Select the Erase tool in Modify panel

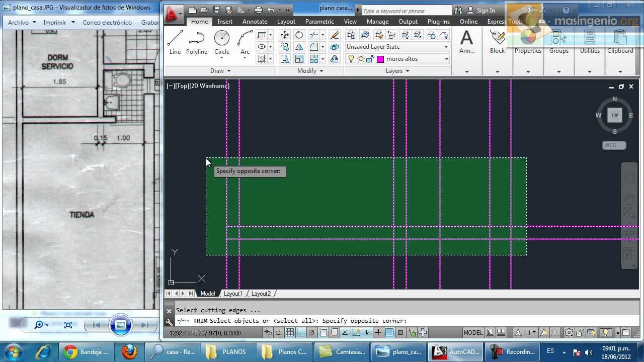pos(334,34)
